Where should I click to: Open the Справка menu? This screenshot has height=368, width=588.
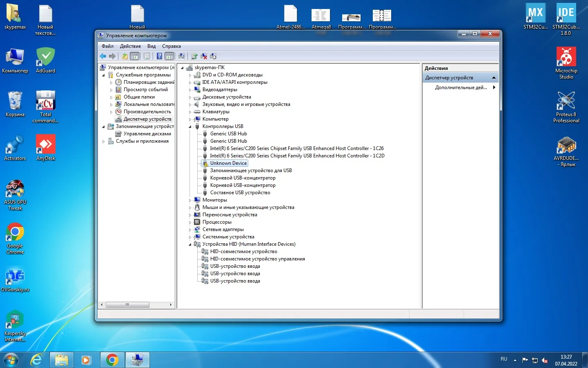point(171,46)
